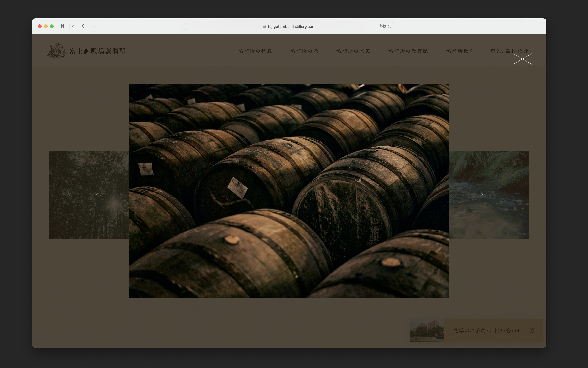Screen dimensions: 588x368
Task: Open the 富士御殿場蒸溜所 logo home link
Action: 86,51
